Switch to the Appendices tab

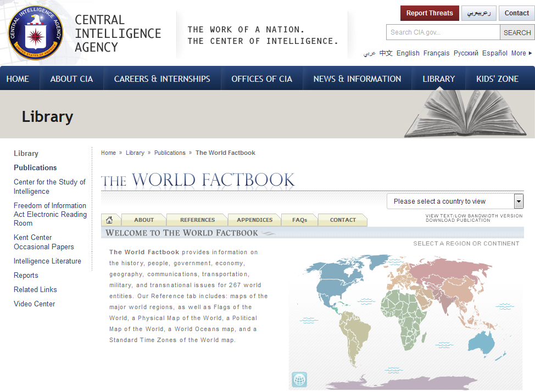254,220
